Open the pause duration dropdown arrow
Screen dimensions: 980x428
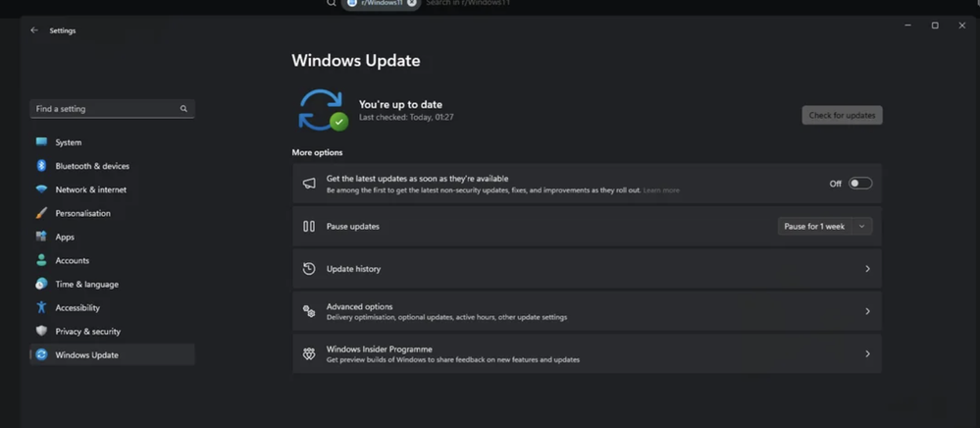pyautogui.click(x=862, y=227)
